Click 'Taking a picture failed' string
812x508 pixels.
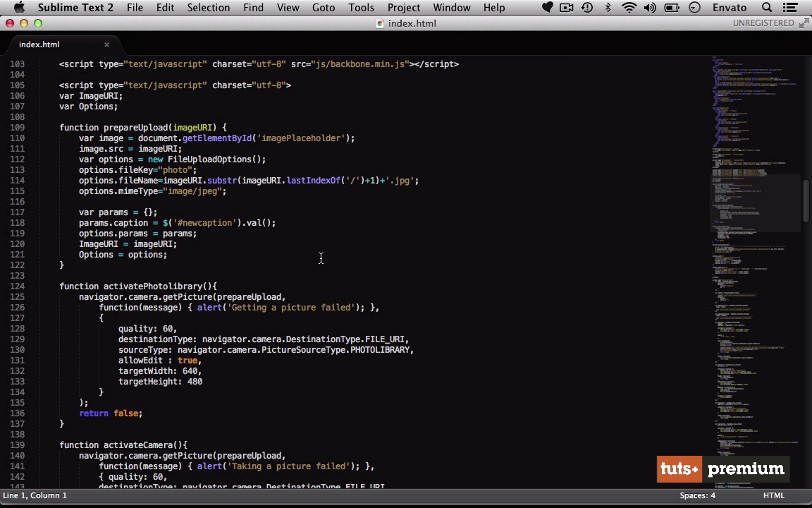pos(288,466)
